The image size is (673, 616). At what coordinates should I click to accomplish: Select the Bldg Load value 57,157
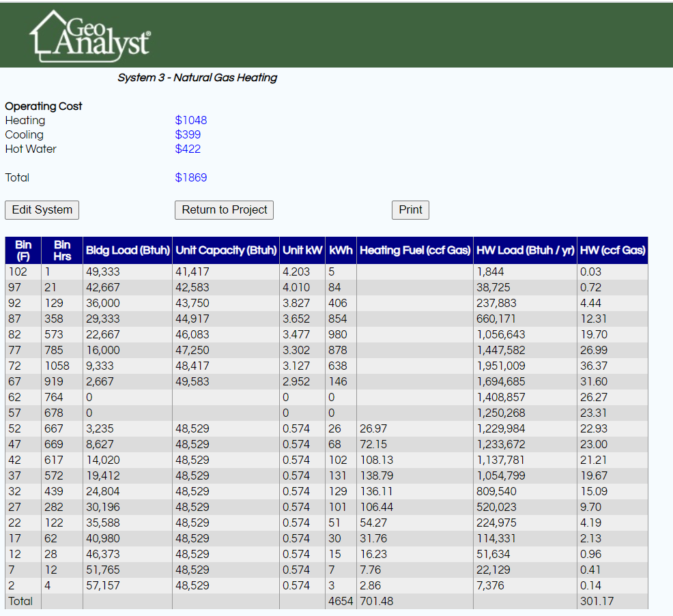[x=103, y=585]
